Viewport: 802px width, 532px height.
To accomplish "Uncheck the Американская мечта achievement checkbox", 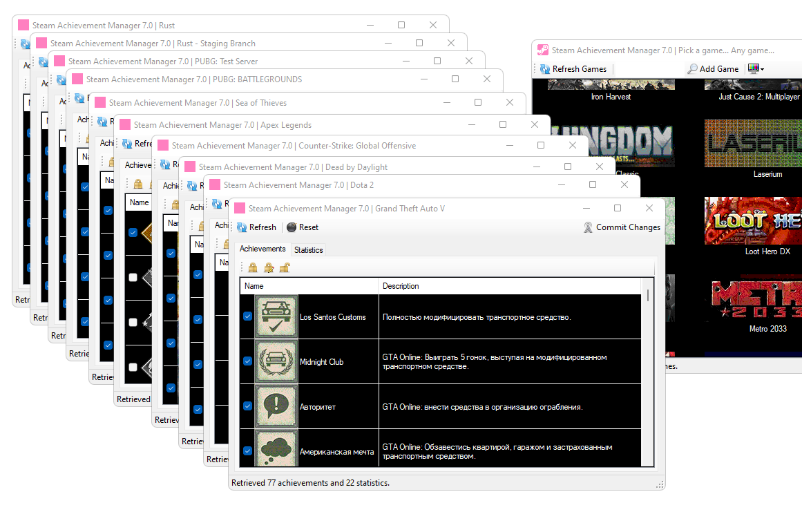I will point(247,451).
